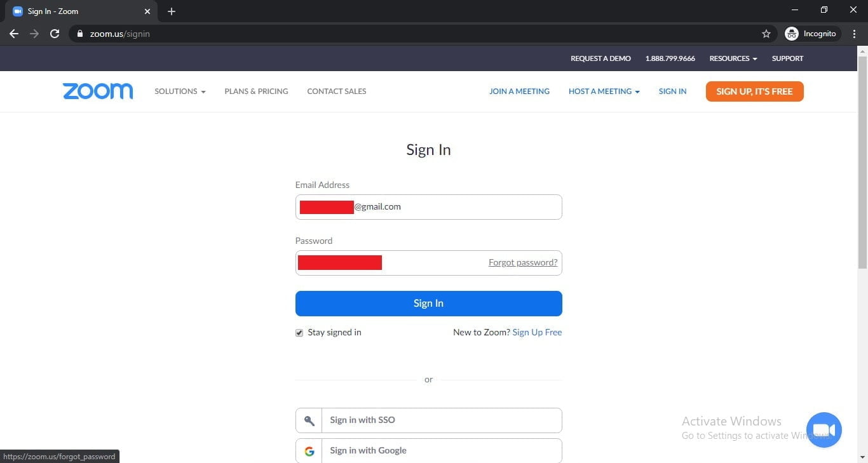Click the page vertical scrollbar thumb

[x=862, y=162]
